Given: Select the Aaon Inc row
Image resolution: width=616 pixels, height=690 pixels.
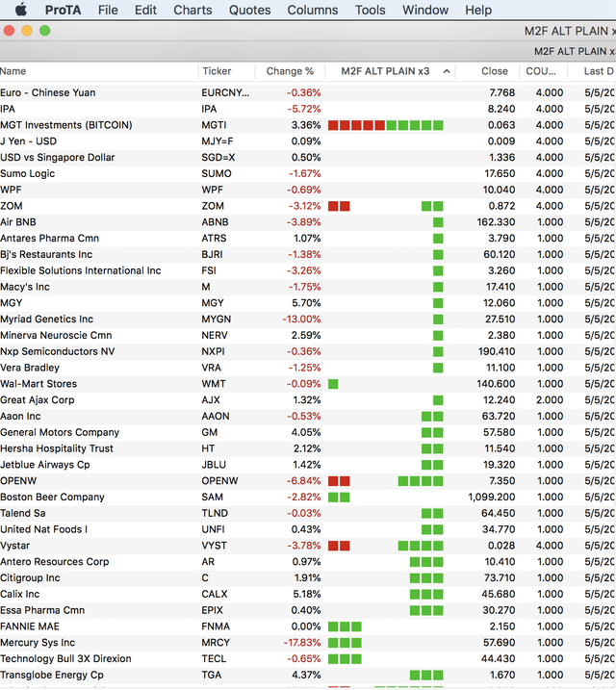Looking at the screenshot, I should (x=308, y=417).
